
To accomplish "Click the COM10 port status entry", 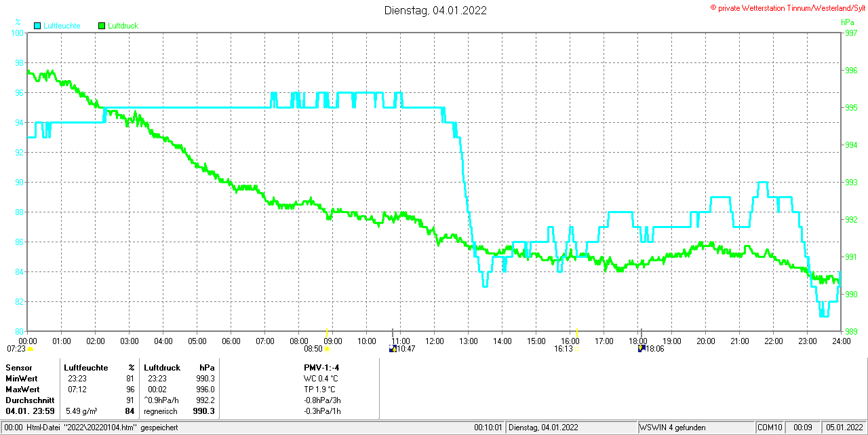I will click(770, 428).
